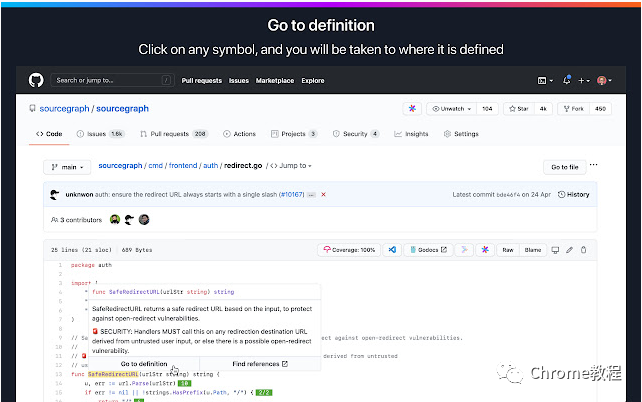This screenshot has width=642, height=402.
Task: Expand the Jump to dropdown
Action: (291, 165)
